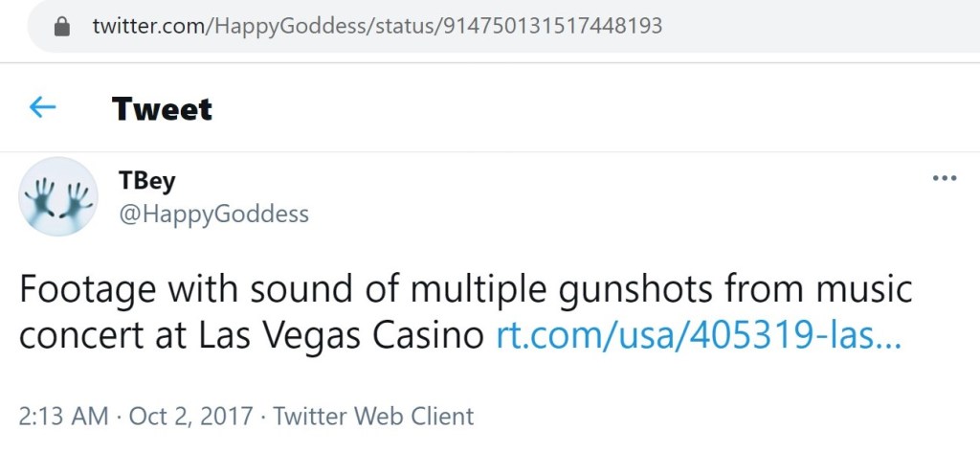Go back using the left arrow

(x=43, y=107)
